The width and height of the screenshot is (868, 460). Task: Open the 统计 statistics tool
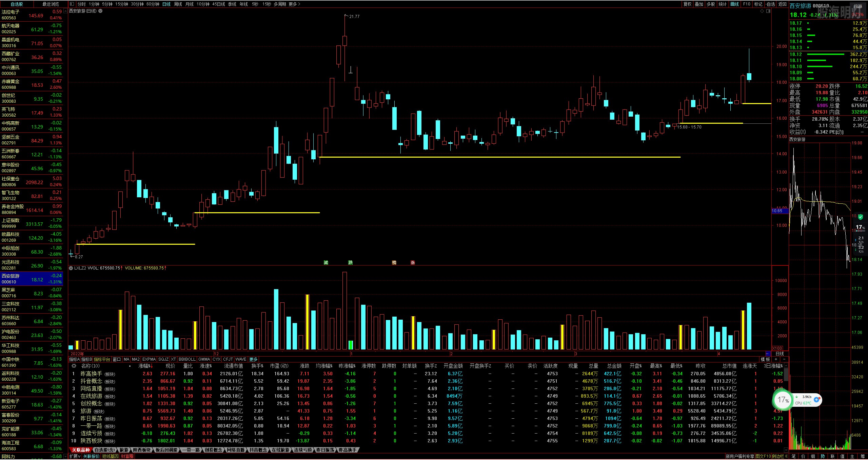[x=723, y=4]
